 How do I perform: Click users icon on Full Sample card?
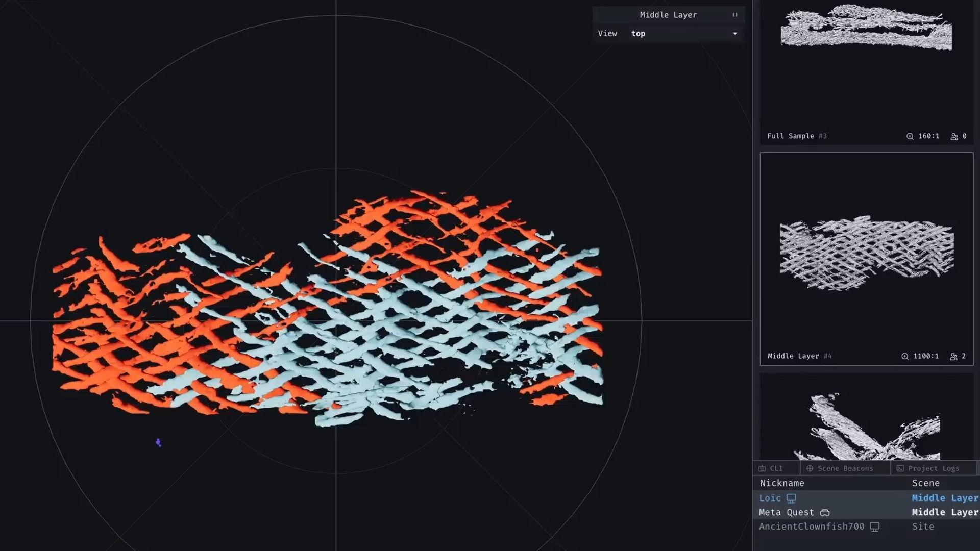point(953,136)
